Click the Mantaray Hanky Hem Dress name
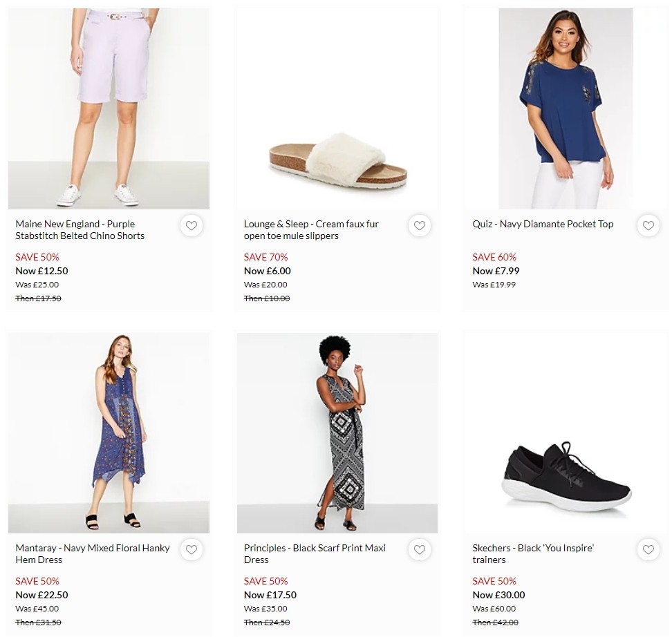672x637 pixels. (x=93, y=553)
